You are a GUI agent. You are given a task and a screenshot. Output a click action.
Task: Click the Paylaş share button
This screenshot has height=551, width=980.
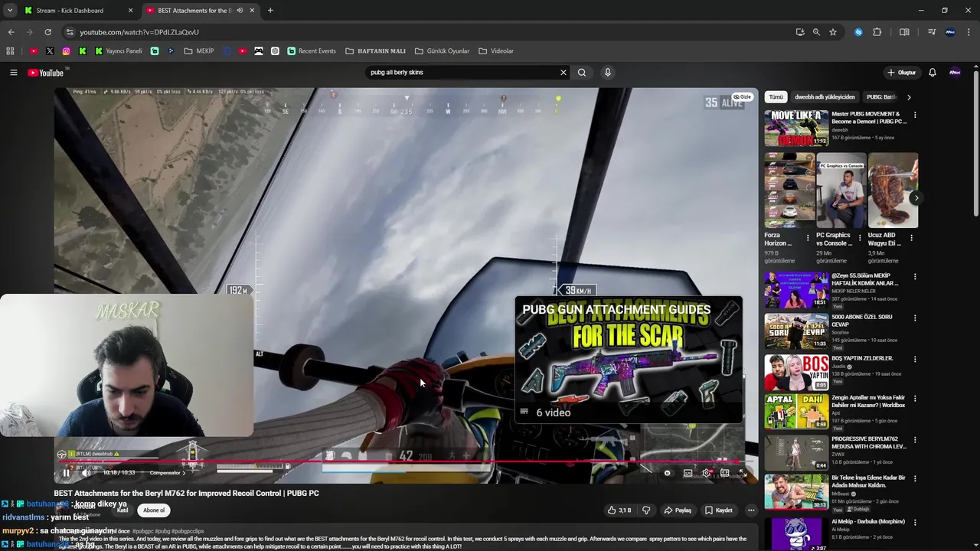(x=678, y=510)
